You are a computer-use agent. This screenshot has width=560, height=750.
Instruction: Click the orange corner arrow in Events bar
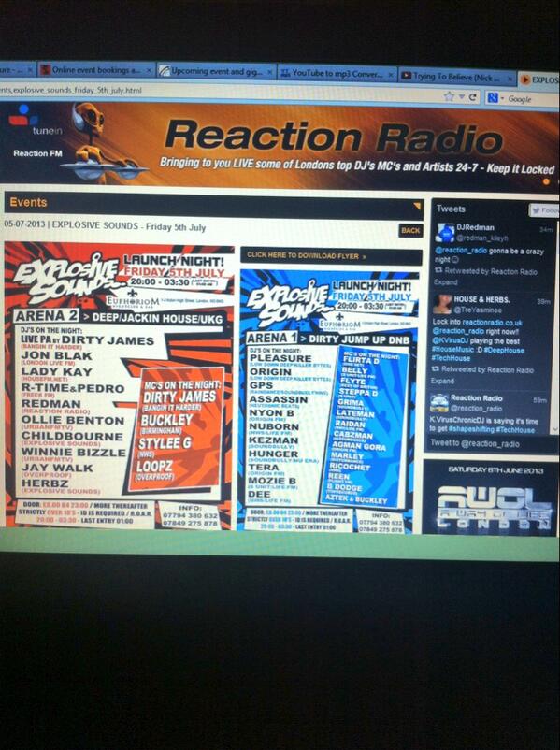click(x=417, y=206)
